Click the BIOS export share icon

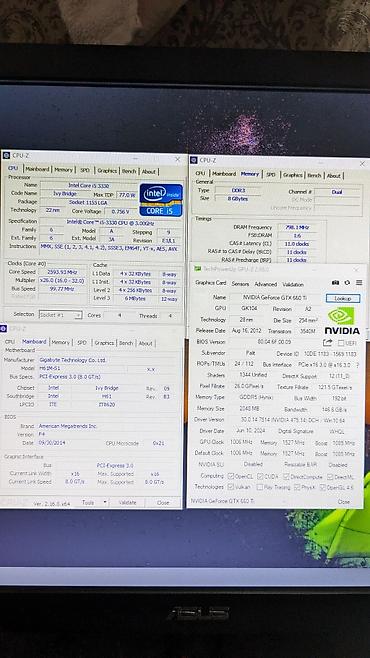coord(328,342)
